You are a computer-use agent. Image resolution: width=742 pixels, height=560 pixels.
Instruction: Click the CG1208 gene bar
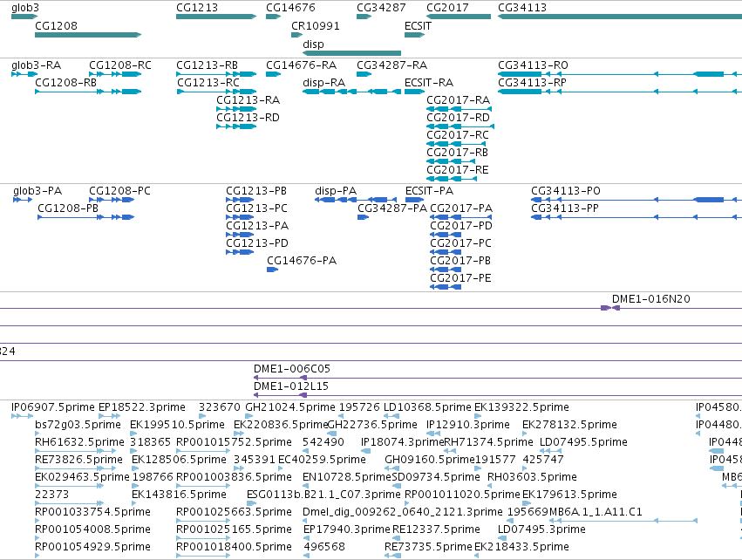point(88,35)
